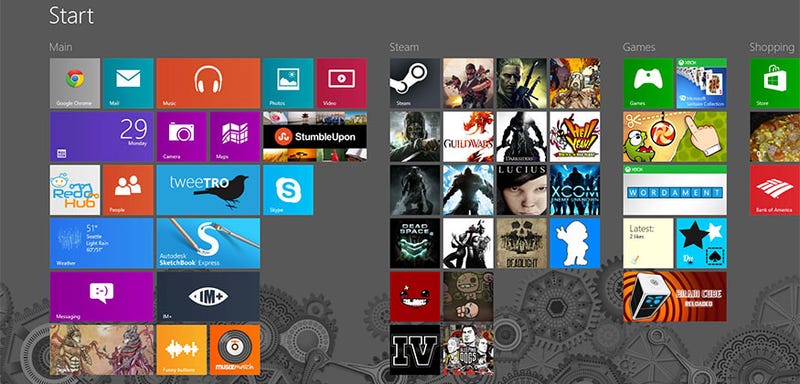
Task: Click the Steam group heading
Action: [x=404, y=47]
